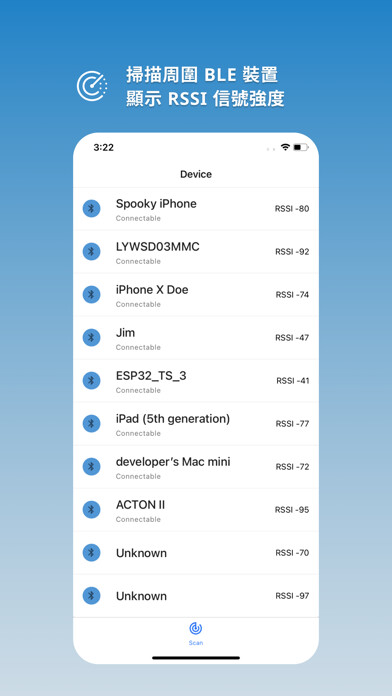
Task: Click Connectable label under ACTON II
Action: [x=138, y=519]
